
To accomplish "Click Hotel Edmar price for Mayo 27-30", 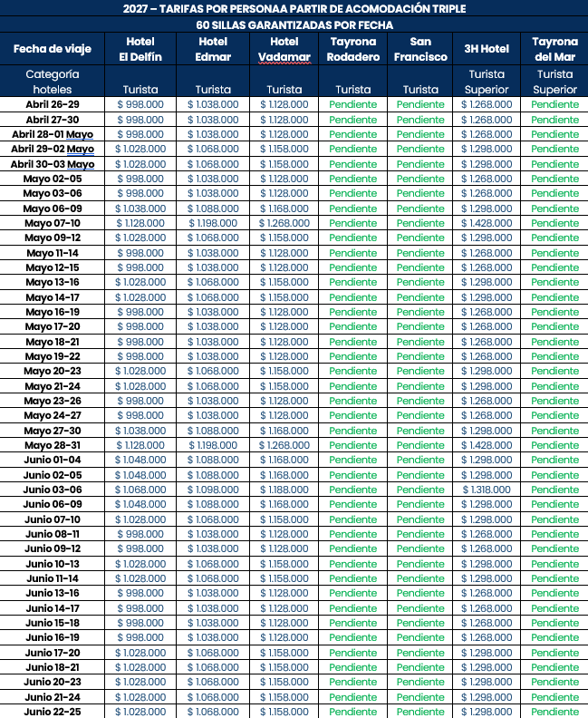I will pos(213,431).
